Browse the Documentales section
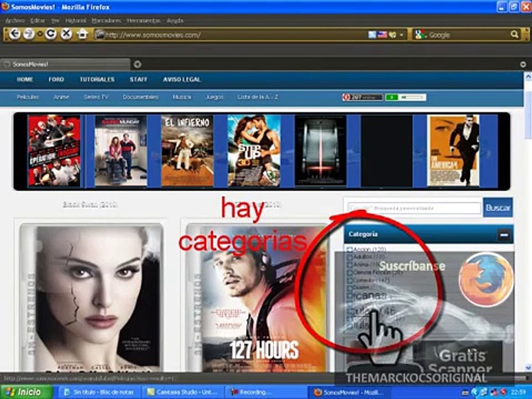The image size is (532, 399). [x=140, y=97]
